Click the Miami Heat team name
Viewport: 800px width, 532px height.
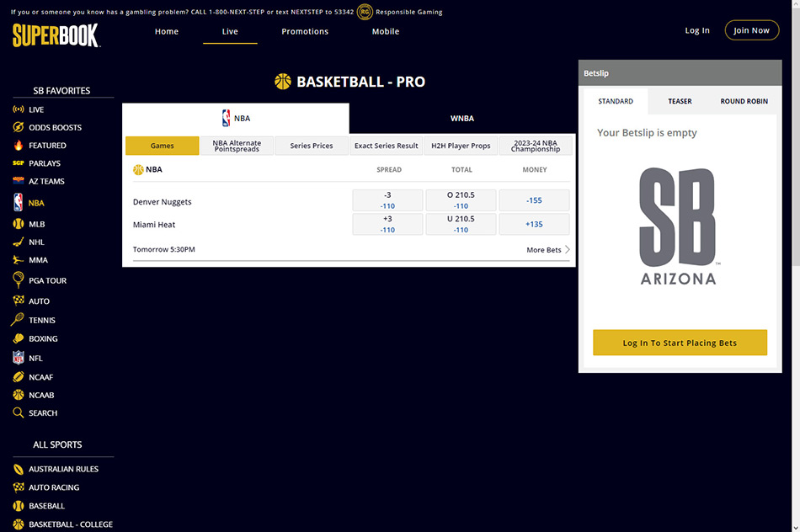[154, 225]
